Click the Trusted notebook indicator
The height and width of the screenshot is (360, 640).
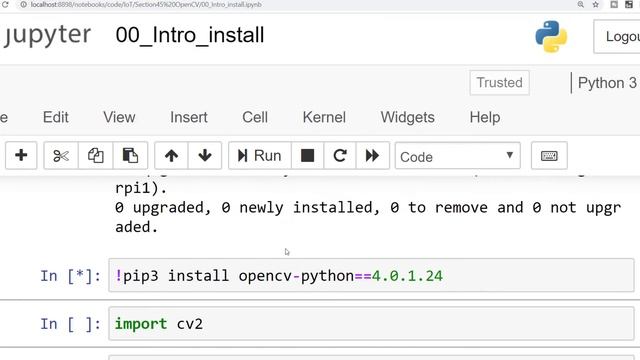pyautogui.click(x=500, y=83)
